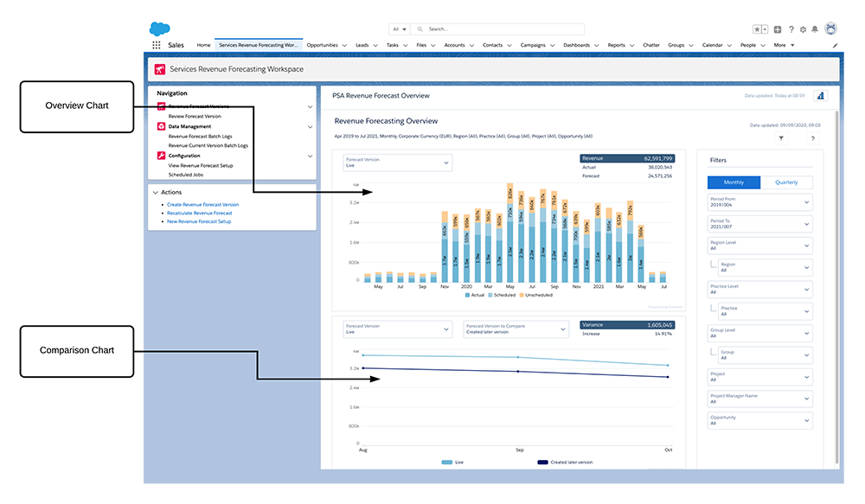Click the favorites star toggle in the header
Viewport: 865px width, 504px height.
point(757,29)
